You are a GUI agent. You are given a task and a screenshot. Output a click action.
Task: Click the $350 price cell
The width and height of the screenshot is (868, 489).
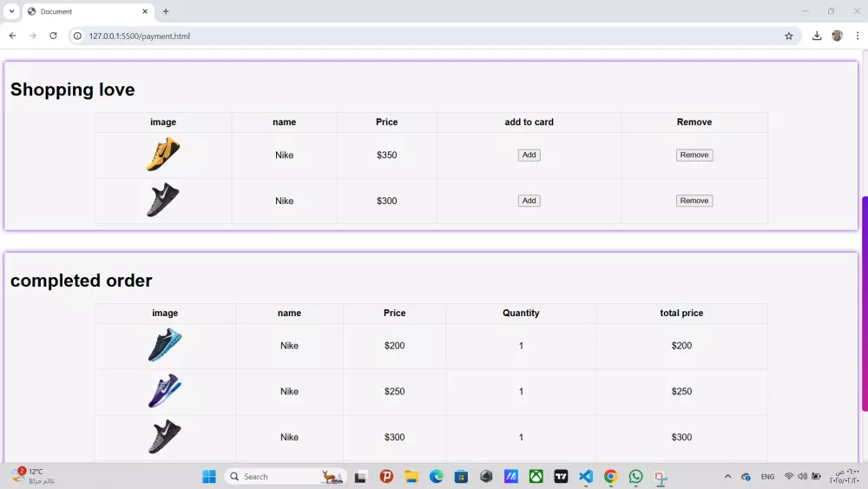pyautogui.click(x=386, y=155)
